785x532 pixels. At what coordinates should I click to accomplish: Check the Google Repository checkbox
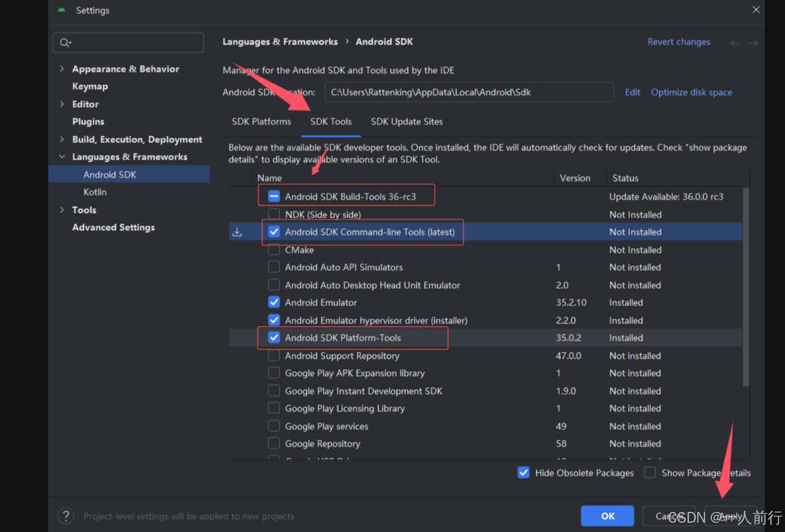coord(274,443)
